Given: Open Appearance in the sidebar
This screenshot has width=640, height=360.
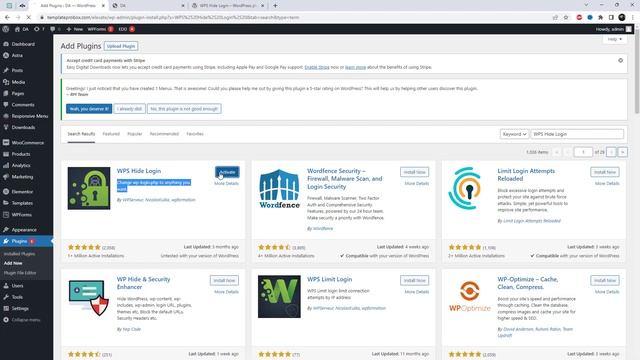Looking at the screenshot, I should tap(24, 230).
